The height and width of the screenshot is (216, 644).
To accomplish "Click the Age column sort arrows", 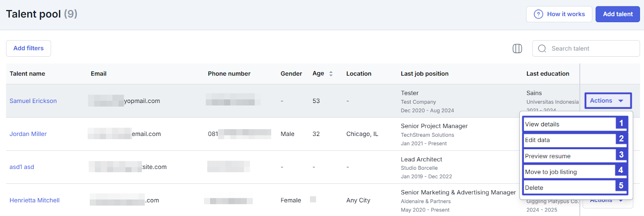I will point(331,74).
